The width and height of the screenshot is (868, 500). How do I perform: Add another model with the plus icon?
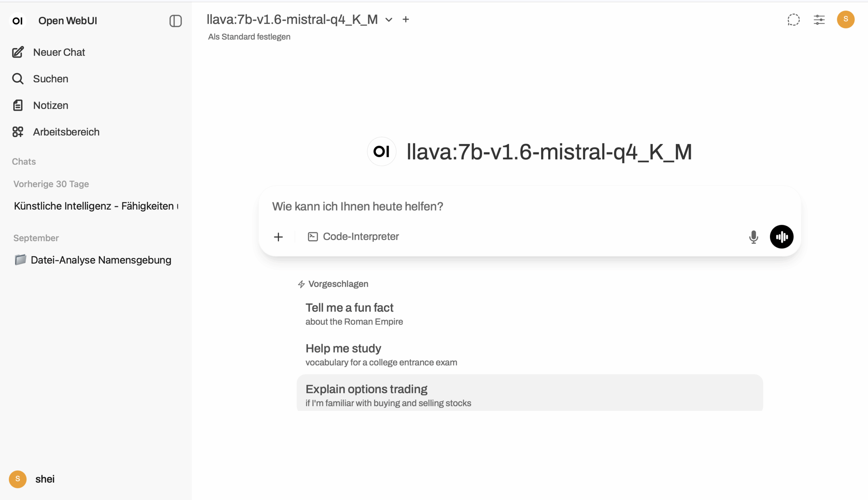(x=406, y=20)
